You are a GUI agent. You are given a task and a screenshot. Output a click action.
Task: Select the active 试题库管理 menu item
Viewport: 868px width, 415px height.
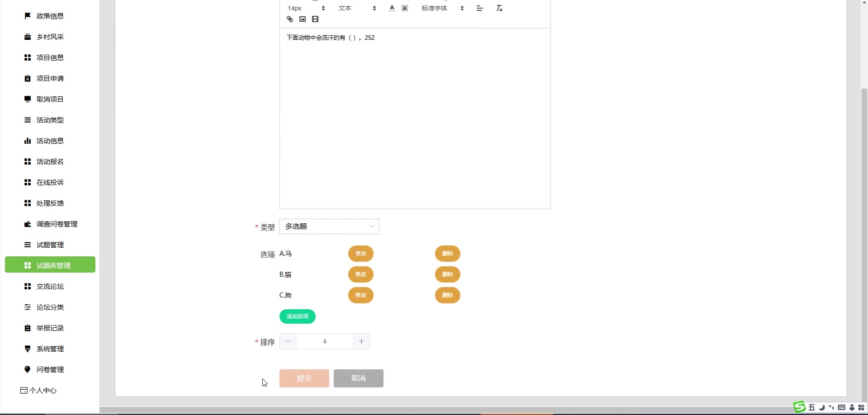pyautogui.click(x=50, y=265)
